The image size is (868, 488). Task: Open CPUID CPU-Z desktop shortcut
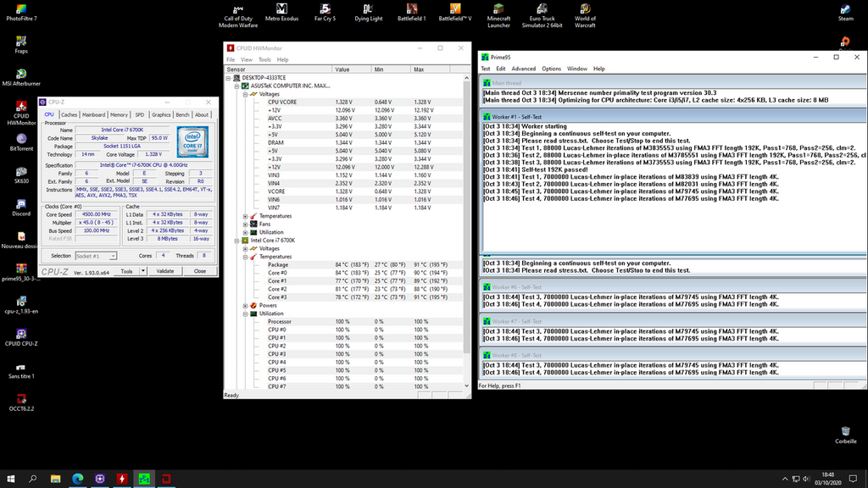click(x=21, y=338)
